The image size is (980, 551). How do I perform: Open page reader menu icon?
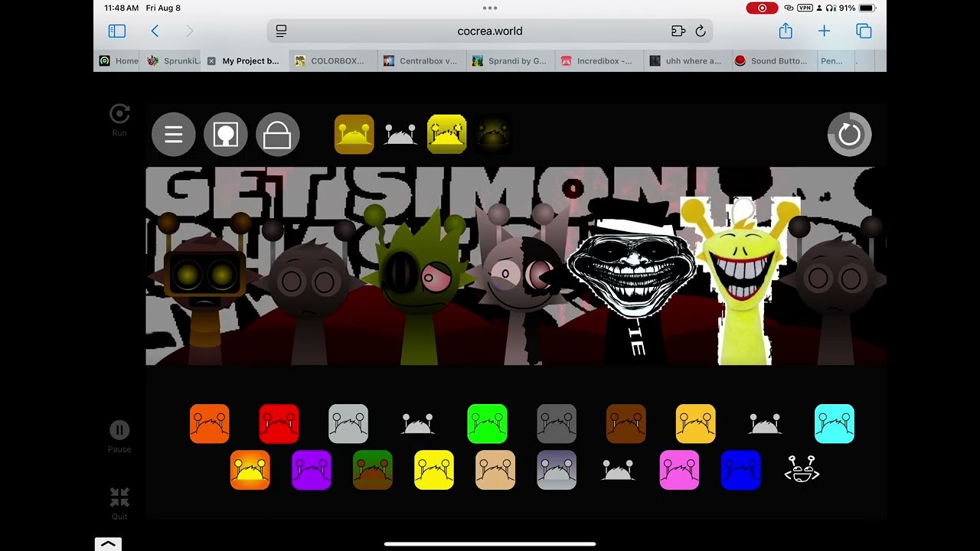tap(281, 31)
